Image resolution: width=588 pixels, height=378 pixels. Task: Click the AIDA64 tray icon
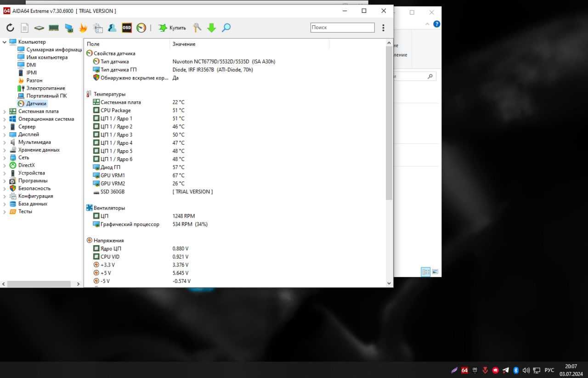tap(464, 370)
